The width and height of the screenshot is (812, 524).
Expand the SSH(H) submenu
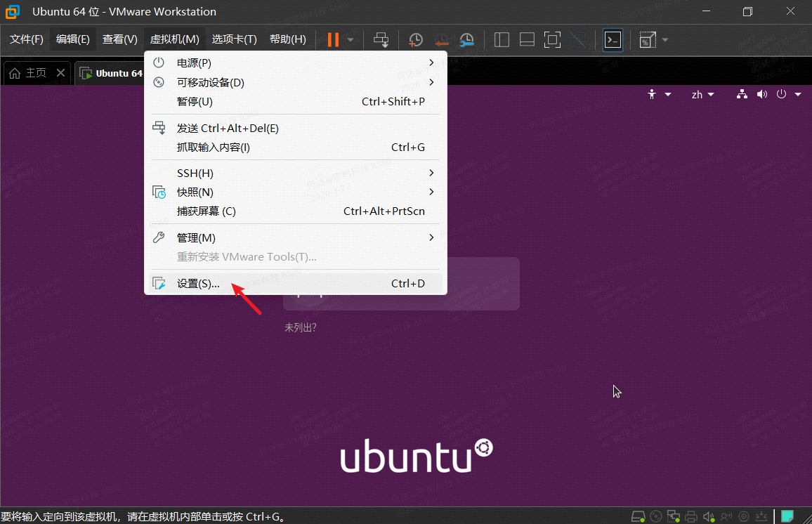[296, 173]
